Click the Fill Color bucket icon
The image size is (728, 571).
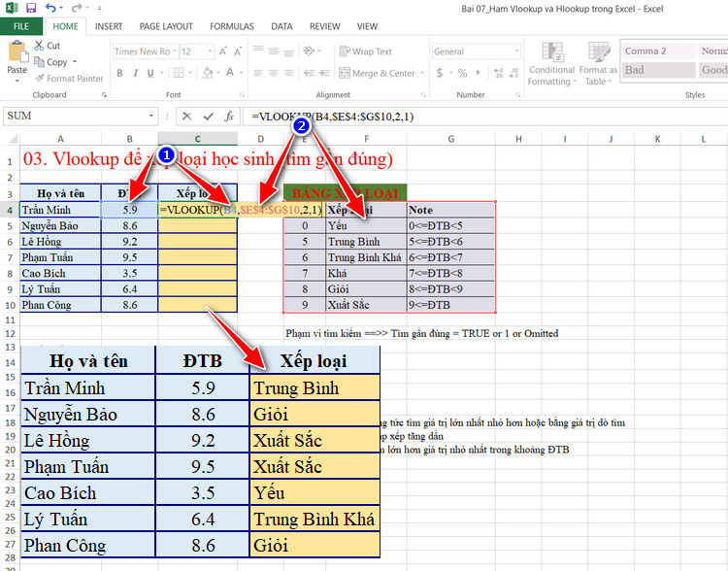click(x=208, y=73)
